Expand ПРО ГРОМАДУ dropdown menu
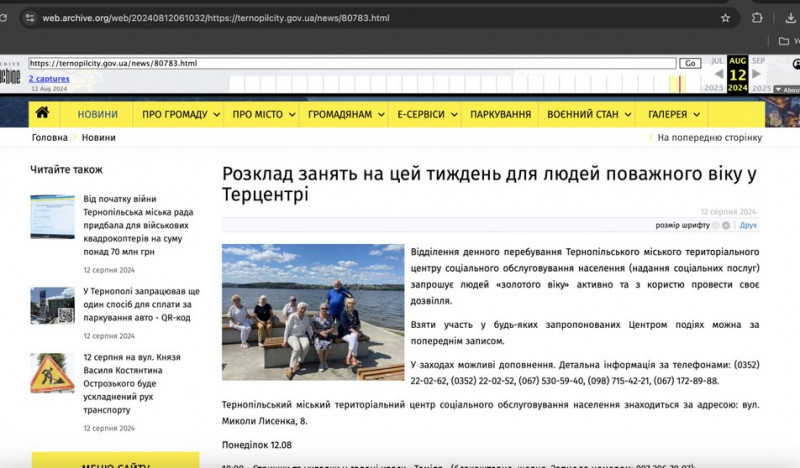The width and height of the screenshot is (800, 468). (x=181, y=114)
